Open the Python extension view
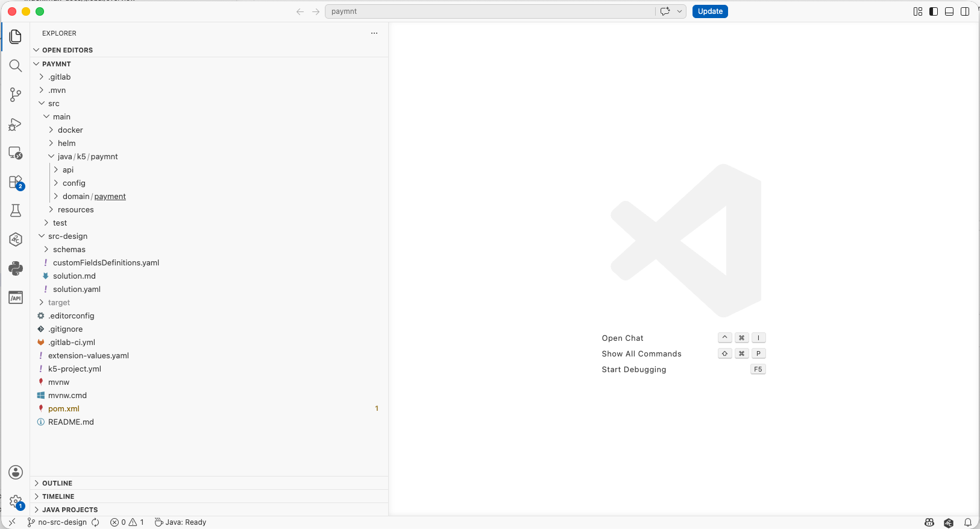The width and height of the screenshot is (980, 529). pyautogui.click(x=16, y=268)
